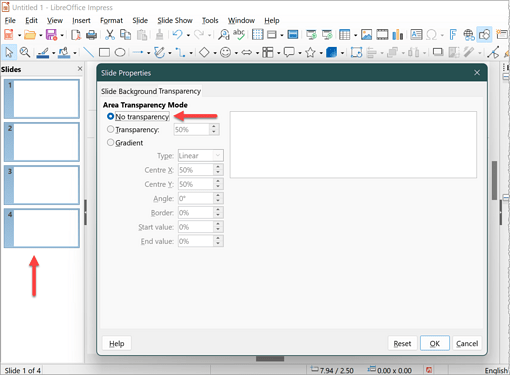Open the Type Linear combo box
This screenshot has height=375, width=510.
tap(201, 156)
